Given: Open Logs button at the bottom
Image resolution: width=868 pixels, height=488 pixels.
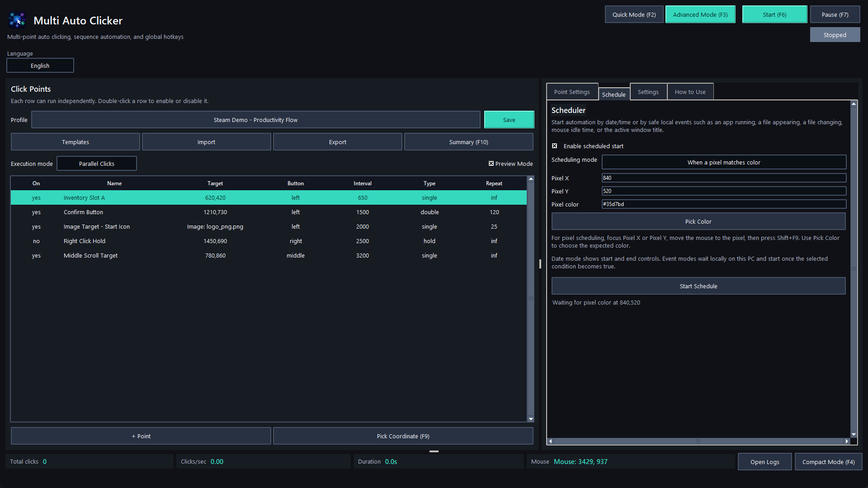Looking at the screenshot, I should [765, 462].
